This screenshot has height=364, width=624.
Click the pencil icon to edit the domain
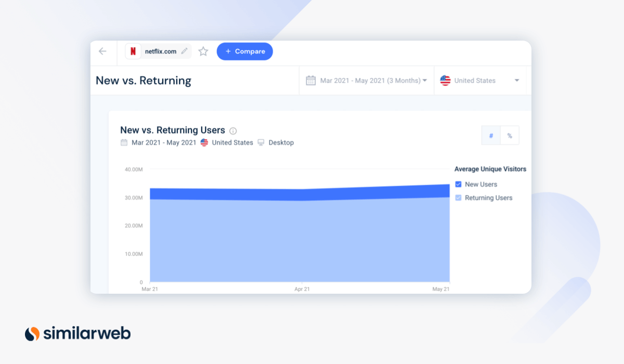click(x=185, y=51)
